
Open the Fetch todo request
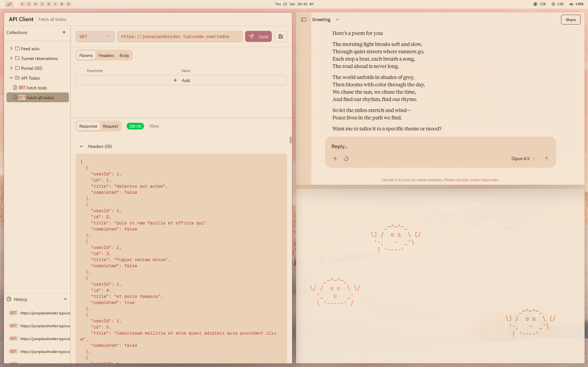[38, 88]
